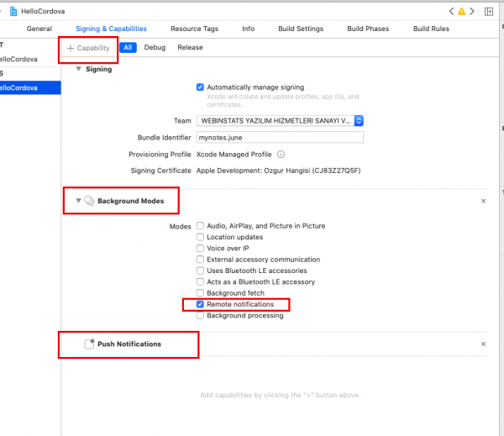Image resolution: width=504 pixels, height=436 pixels.
Task: Enable Audio, AirPlay, and Picture in Picture
Action: click(200, 226)
